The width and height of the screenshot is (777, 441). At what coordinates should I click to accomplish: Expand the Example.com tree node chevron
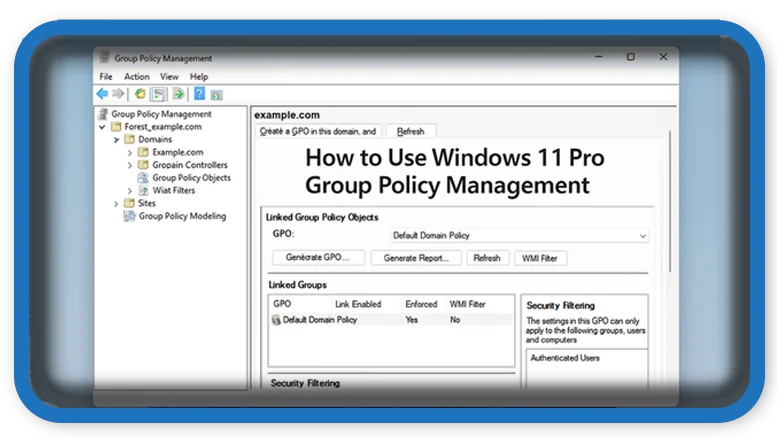coord(129,152)
